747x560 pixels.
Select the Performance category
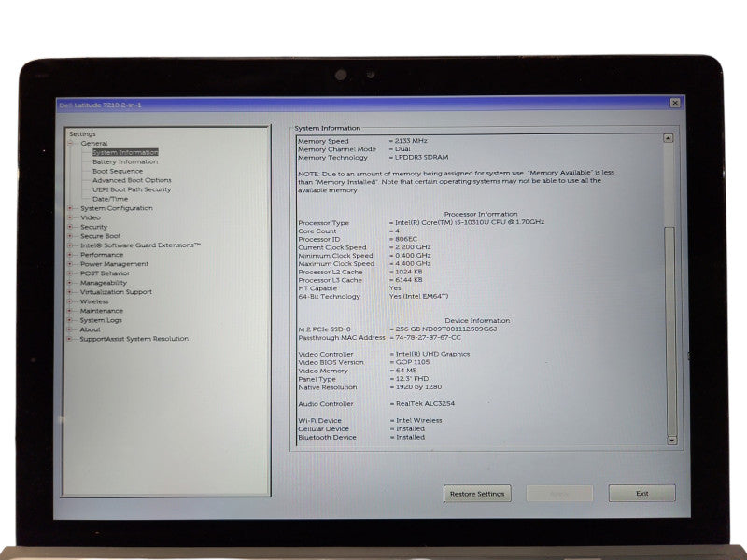click(x=102, y=255)
